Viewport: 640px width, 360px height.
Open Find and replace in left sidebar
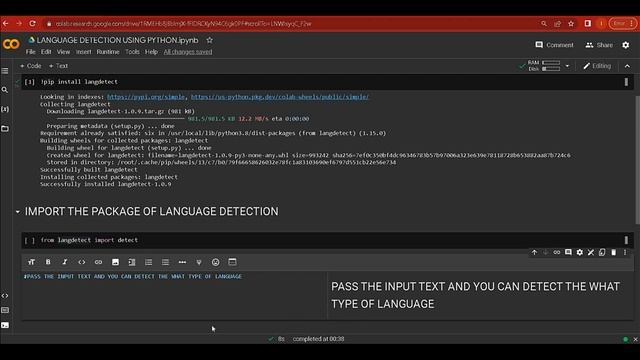pos(5,90)
